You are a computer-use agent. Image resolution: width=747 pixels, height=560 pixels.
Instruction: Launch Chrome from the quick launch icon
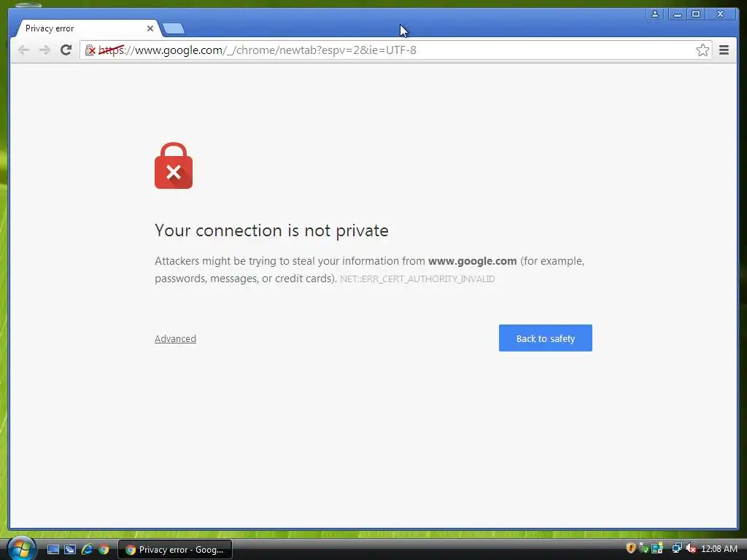pos(104,550)
